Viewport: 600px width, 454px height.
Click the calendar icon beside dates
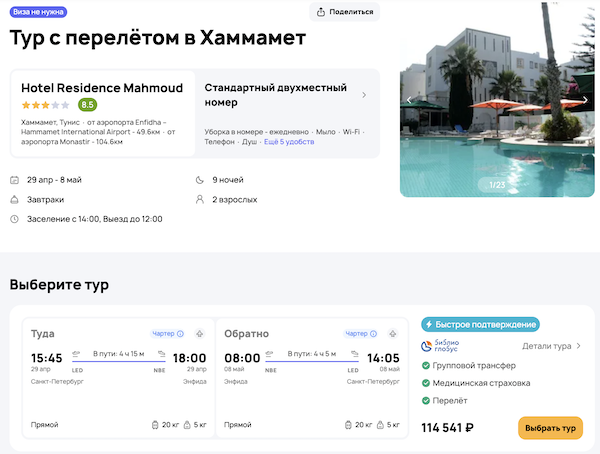14,180
